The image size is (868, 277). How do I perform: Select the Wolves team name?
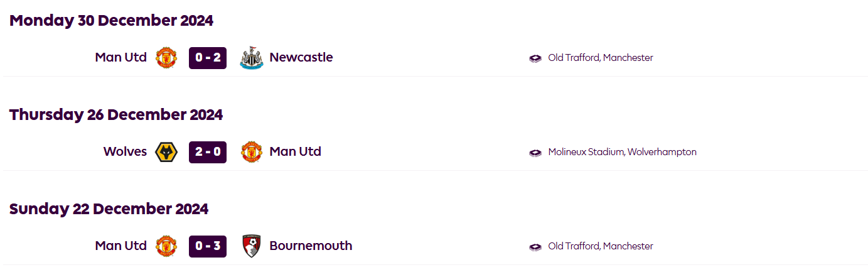[125, 152]
